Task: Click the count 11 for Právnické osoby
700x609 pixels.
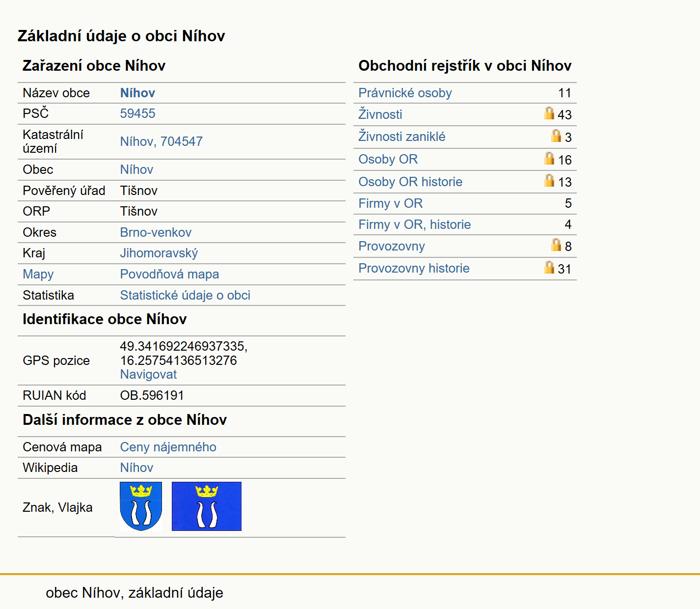Action: coord(565,93)
